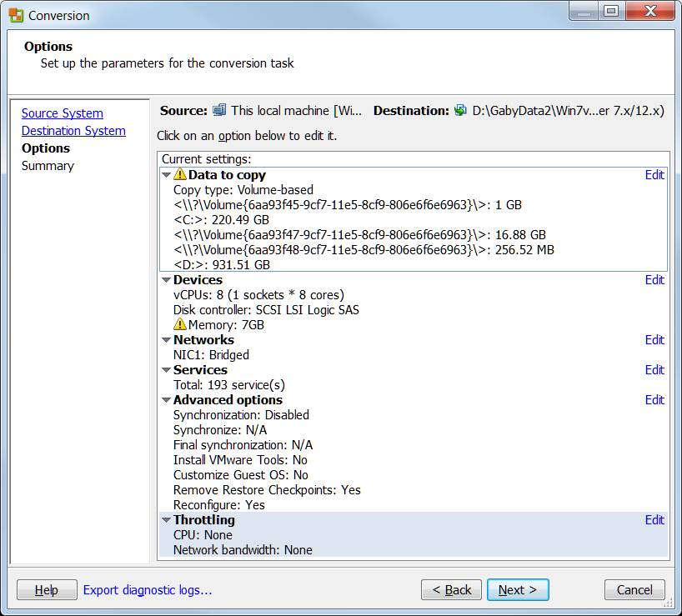
Task: Click the Source local machine computer icon
Action: [x=219, y=110]
